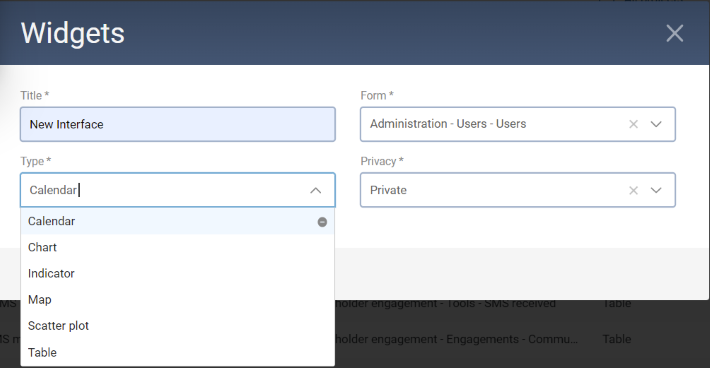The height and width of the screenshot is (368, 710).
Task: Expand the Privacy dropdown arrow
Action: [x=656, y=190]
